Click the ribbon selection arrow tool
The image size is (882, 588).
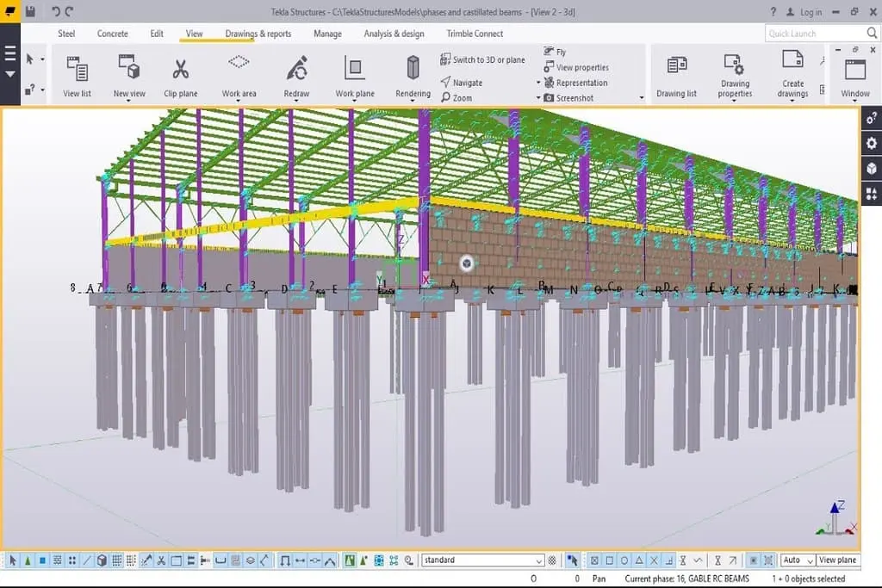[30, 59]
